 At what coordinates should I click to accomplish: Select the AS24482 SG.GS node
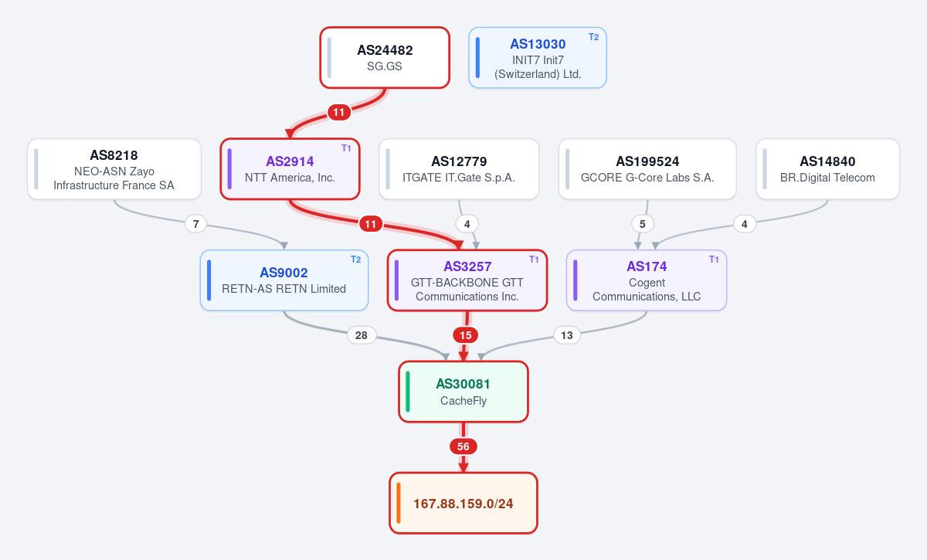click(385, 58)
